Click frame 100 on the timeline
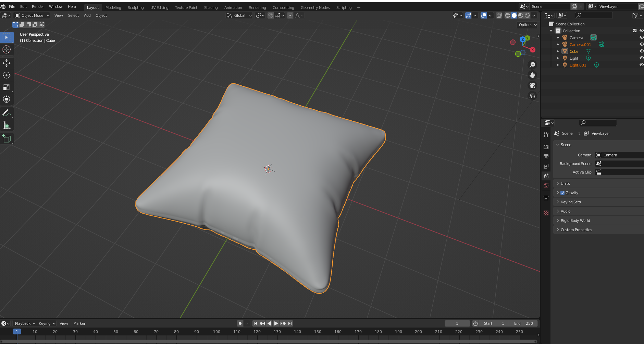The height and width of the screenshot is (344, 644). click(216, 332)
